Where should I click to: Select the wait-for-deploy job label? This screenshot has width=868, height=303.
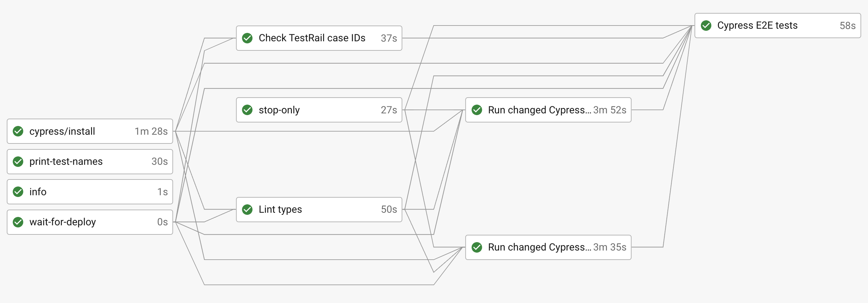click(62, 222)
